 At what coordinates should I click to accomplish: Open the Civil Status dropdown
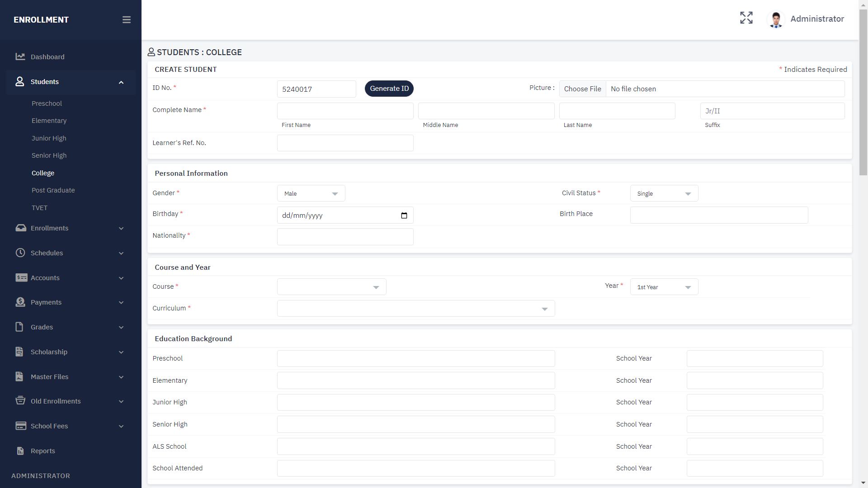point(664,193)
